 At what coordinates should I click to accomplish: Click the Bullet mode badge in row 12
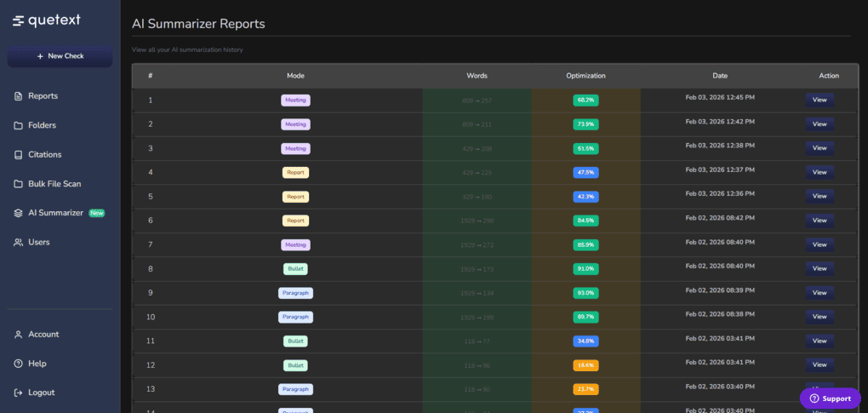tap(295, 365)
